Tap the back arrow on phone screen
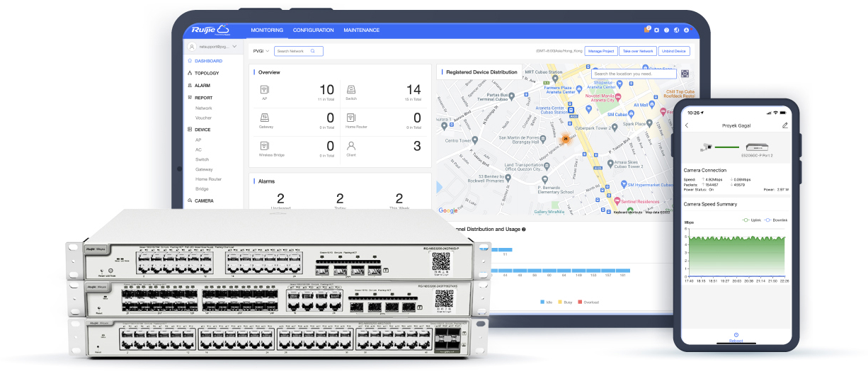868x374 pixels. click(x=686, y=125)
